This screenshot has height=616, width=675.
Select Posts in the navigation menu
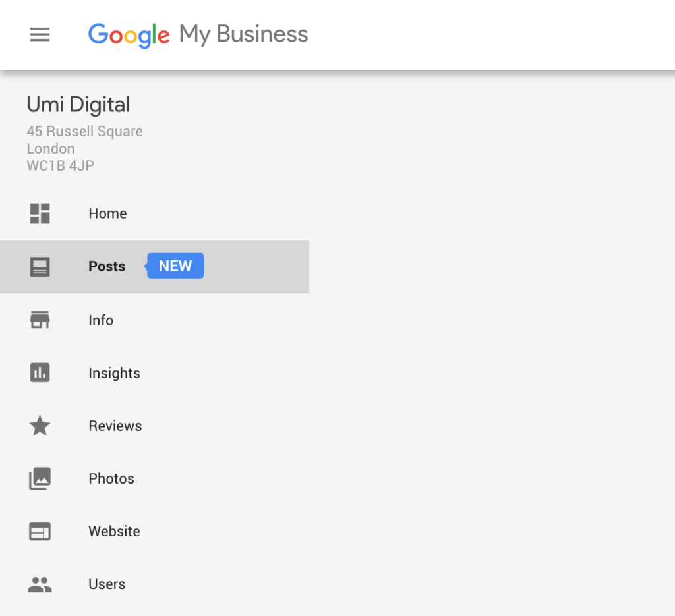coord(107,267)
